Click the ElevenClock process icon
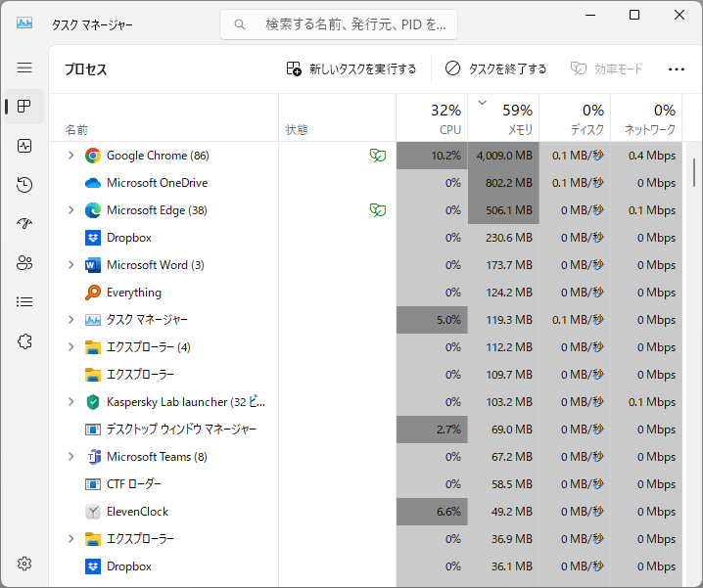This screenshot has width=703, height=588. (93, 512)
